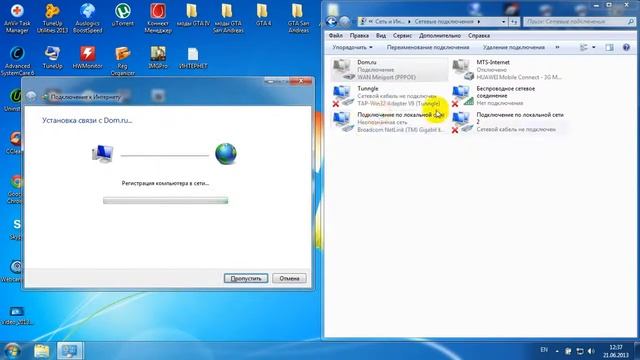Viewport: 640px width, 360px height.
Task: Open the video 2013 desktop icon
Action: pos(16,316)
